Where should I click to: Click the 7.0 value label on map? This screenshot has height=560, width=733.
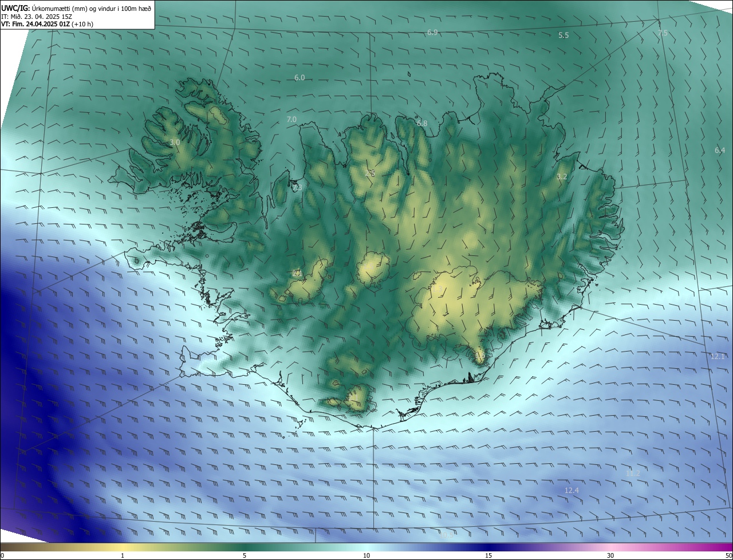tap(291, 120)
